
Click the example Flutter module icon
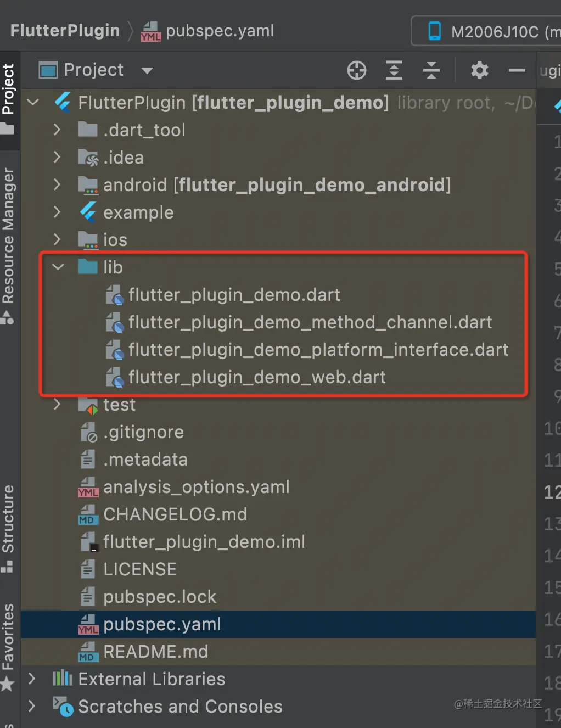[88, 212]
